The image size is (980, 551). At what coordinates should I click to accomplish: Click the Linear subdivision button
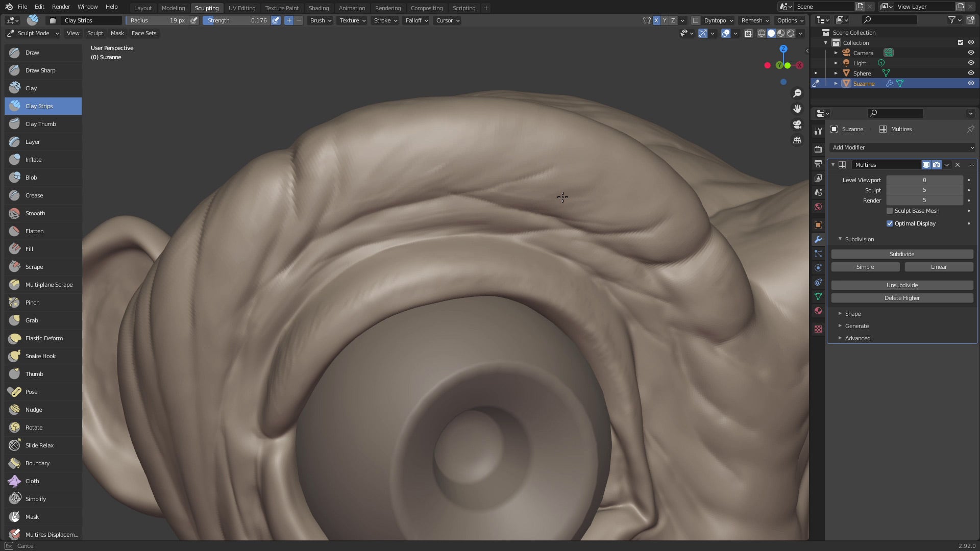(939, 267)
